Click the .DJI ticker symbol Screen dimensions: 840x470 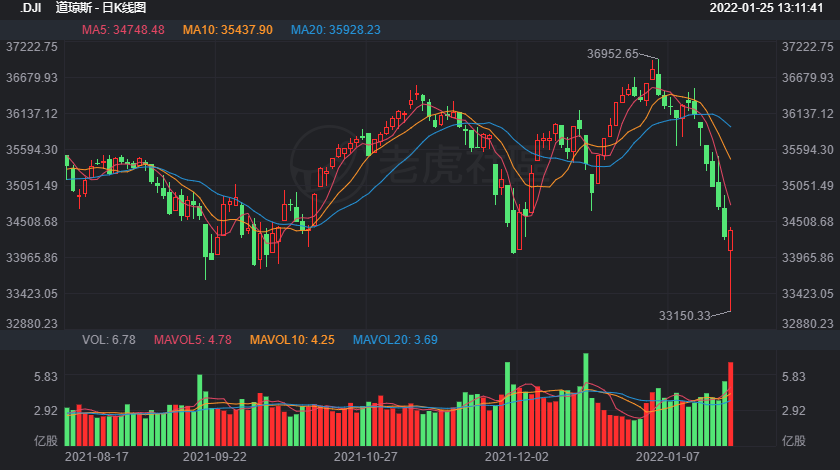[31, 8]
